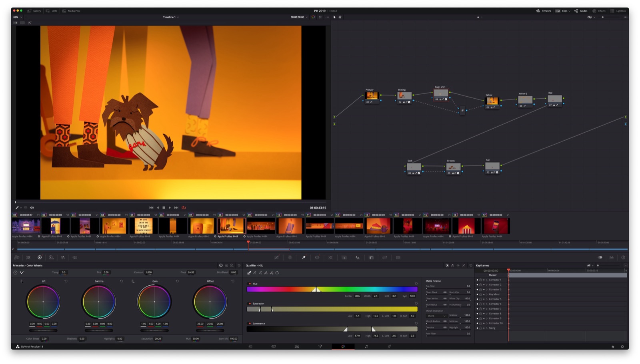Open the HDR palette icon
The height and width of the screenshot is (364, 640).
(x=51, y=257)
